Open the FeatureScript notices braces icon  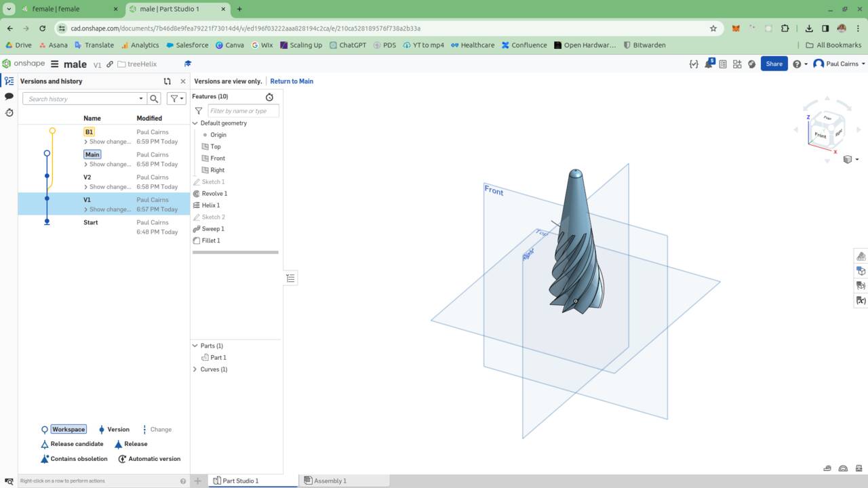(x=694, y=64)
